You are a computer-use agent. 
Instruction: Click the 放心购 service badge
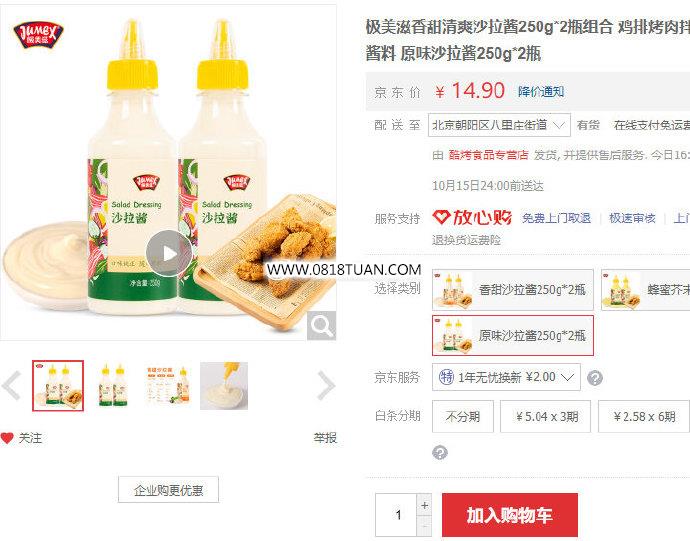tap(472, 218)
